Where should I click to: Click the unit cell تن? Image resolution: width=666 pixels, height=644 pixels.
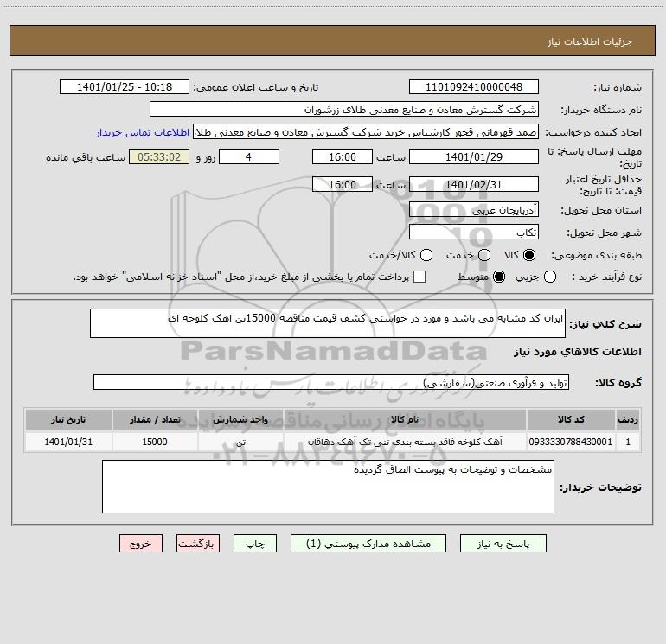[x=240, y=442]
